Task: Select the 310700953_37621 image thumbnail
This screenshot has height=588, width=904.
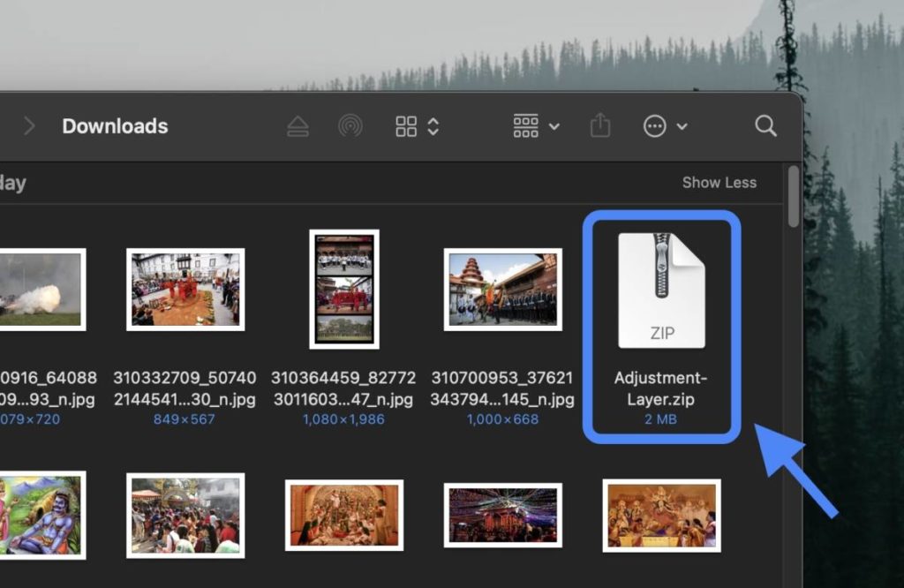Action: coord(502,290)
